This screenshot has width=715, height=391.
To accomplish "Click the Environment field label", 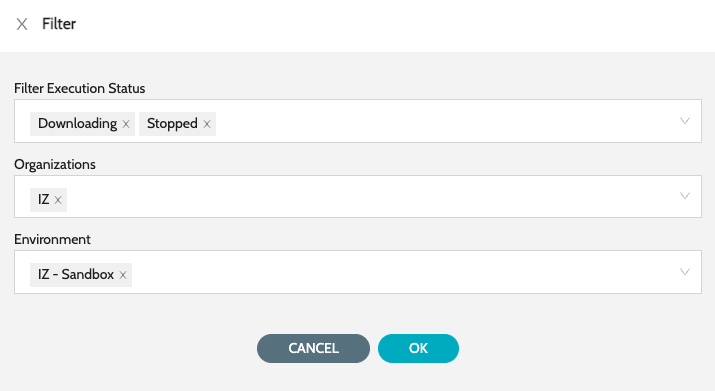I will pos(52,240).
